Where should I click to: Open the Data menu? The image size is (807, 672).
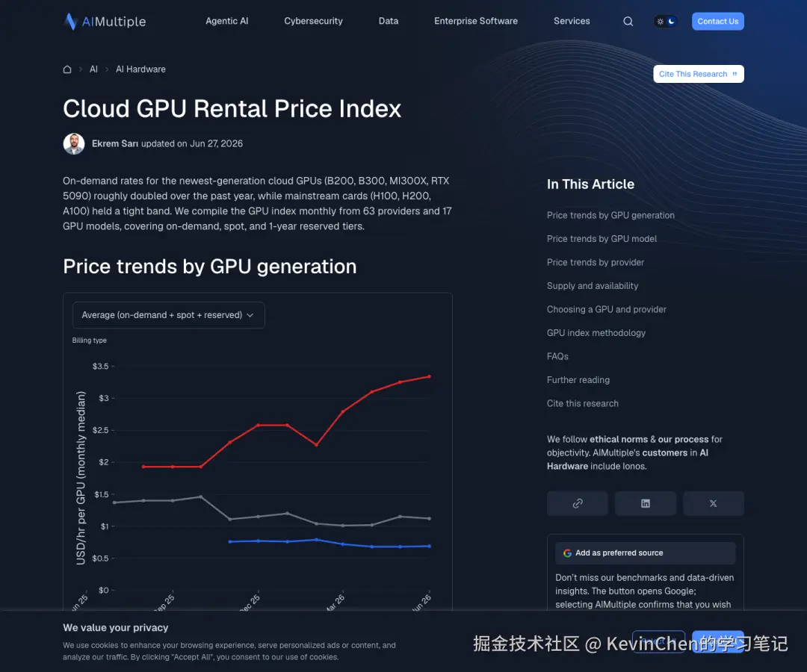point(389,21)
